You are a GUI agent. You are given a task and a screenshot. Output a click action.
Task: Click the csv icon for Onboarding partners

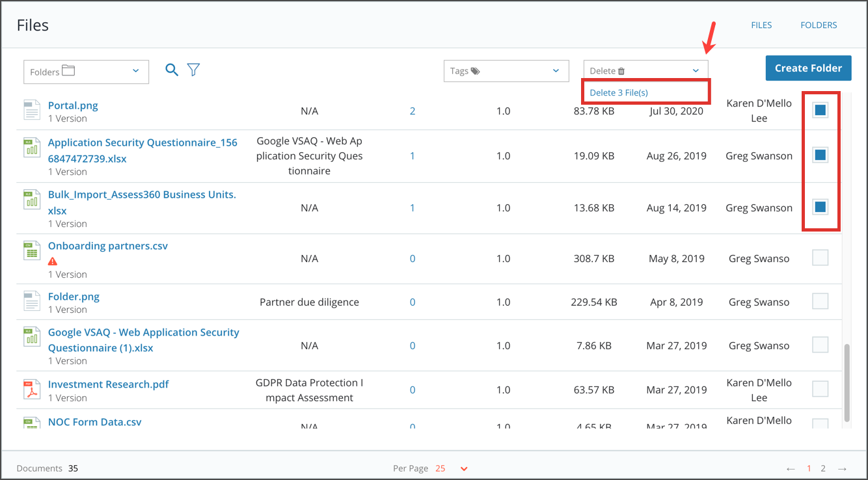tap(32, 250)
